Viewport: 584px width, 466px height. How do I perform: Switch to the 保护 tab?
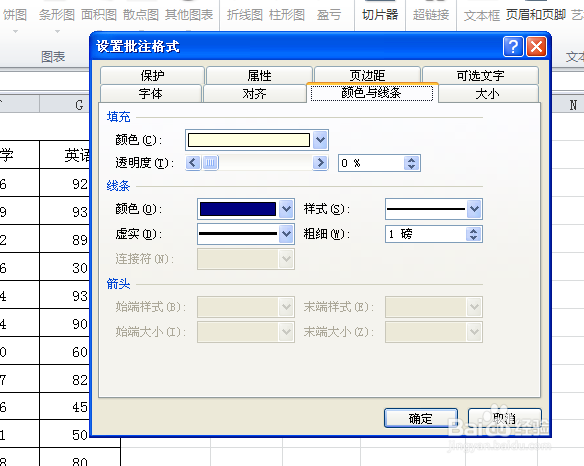152,75
